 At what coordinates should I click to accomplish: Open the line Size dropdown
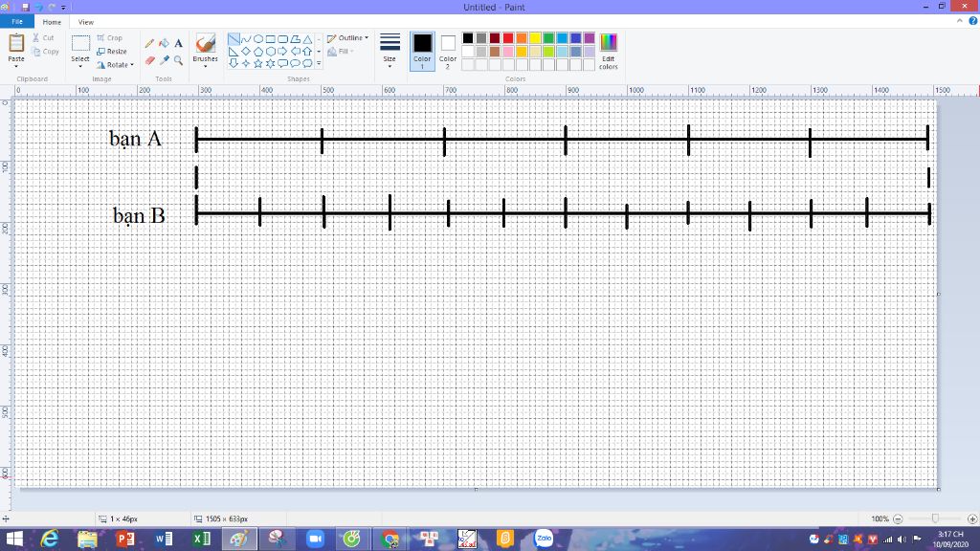[390, 52]
